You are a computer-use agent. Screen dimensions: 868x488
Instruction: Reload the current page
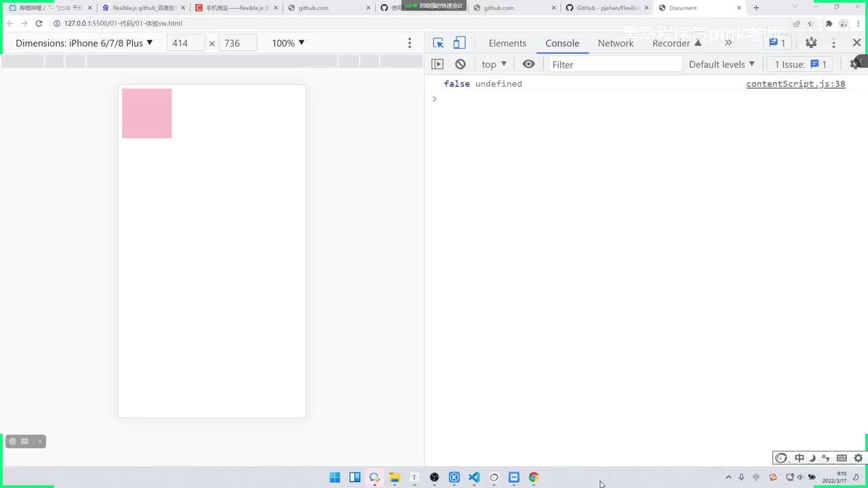(39, 23)
